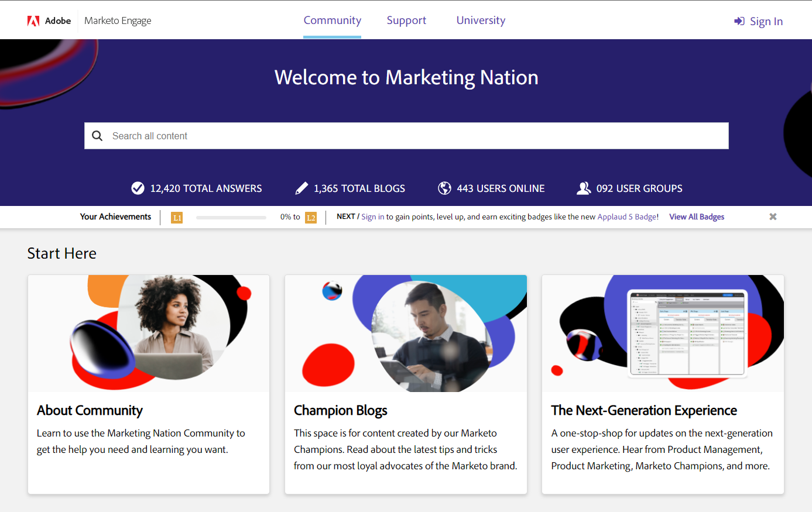Open the Next-Generation Experience card image
Viewport: 812px width, 512px height.
(663, 334)
